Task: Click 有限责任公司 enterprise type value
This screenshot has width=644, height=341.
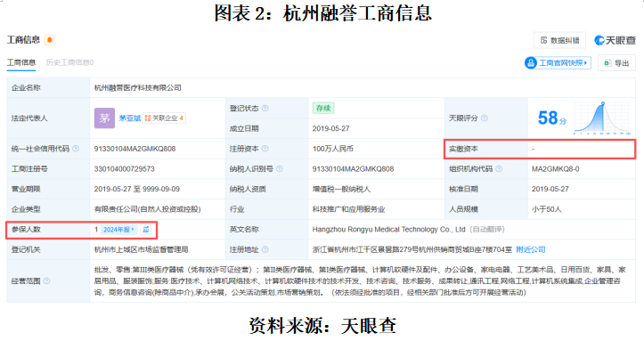Action: [x=147, y=209]
